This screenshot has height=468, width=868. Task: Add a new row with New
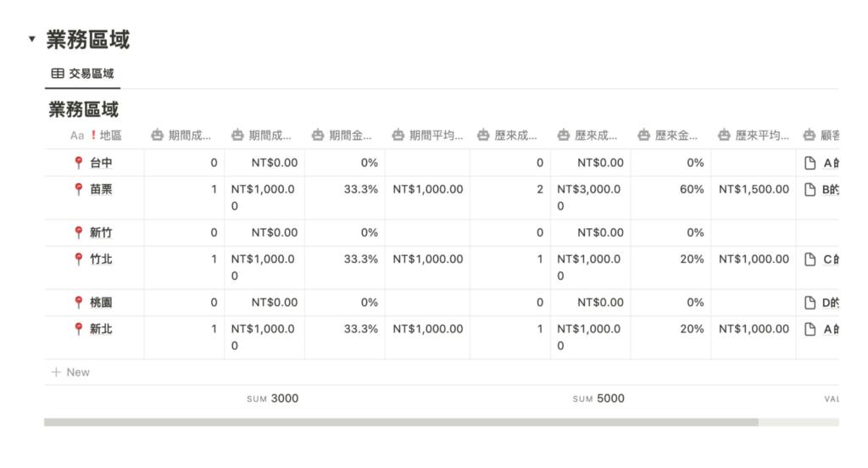coord(70,372)
